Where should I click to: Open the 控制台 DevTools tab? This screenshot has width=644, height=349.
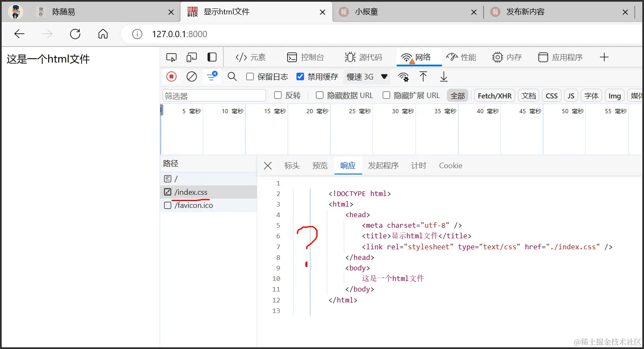(x=305, y=57)
